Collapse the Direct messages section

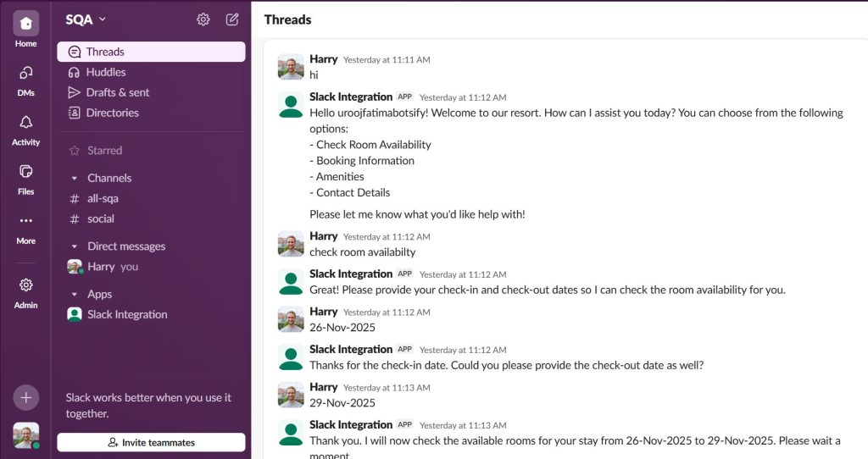click(75, 246)
